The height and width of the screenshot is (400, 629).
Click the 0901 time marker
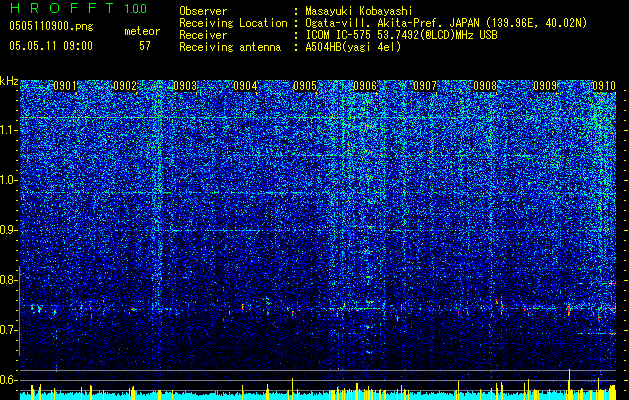tap(65, 86)
